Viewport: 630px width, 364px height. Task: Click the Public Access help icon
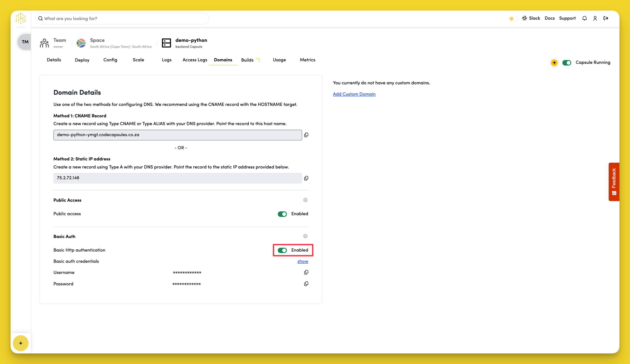(305, 200)
